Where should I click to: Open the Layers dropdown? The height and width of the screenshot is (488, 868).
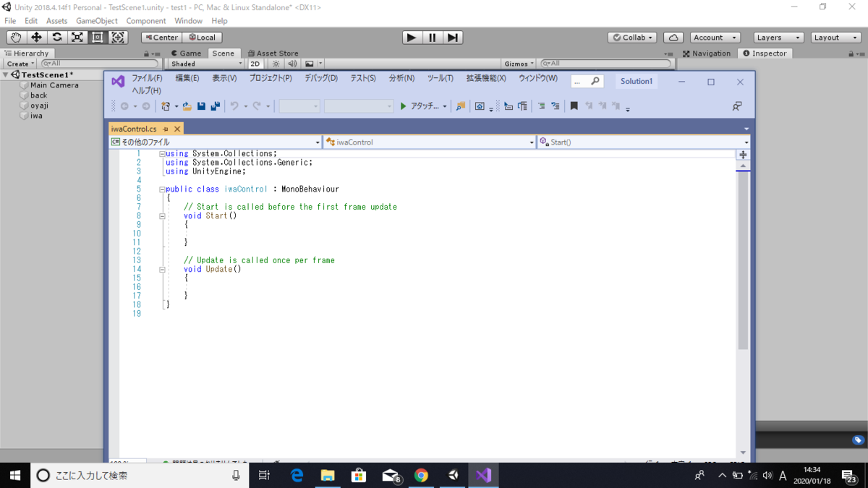[x=778, y=38]
